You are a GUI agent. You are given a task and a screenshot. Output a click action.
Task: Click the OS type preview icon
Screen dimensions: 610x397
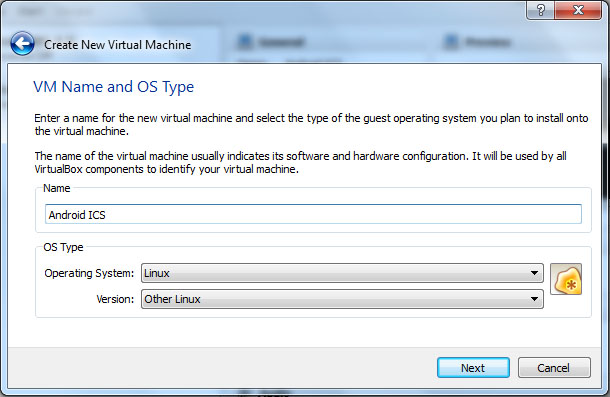coord(566,279)
